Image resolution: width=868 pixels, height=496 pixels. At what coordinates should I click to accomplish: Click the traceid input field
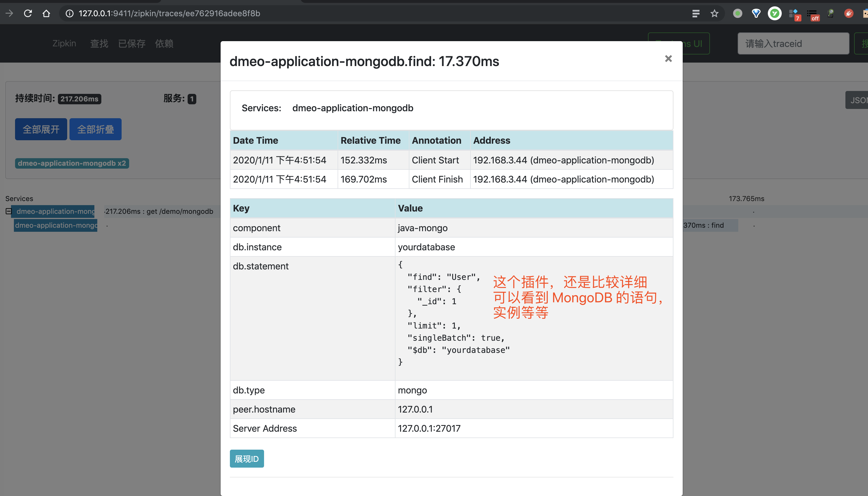tap(793, 43)
